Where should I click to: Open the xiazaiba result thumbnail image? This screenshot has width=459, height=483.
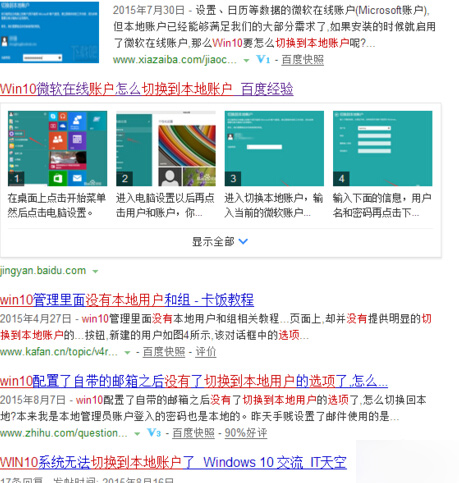click(49, 32)
